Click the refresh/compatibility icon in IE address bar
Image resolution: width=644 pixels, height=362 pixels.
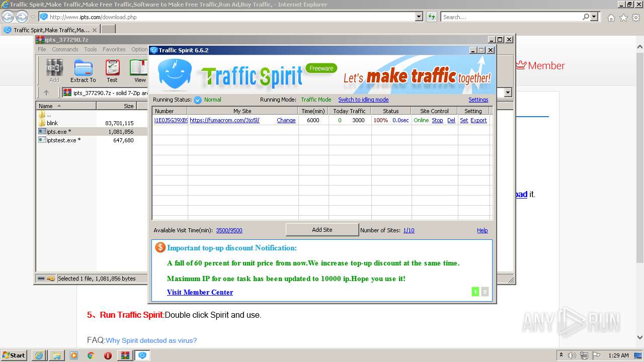(431, 17)
